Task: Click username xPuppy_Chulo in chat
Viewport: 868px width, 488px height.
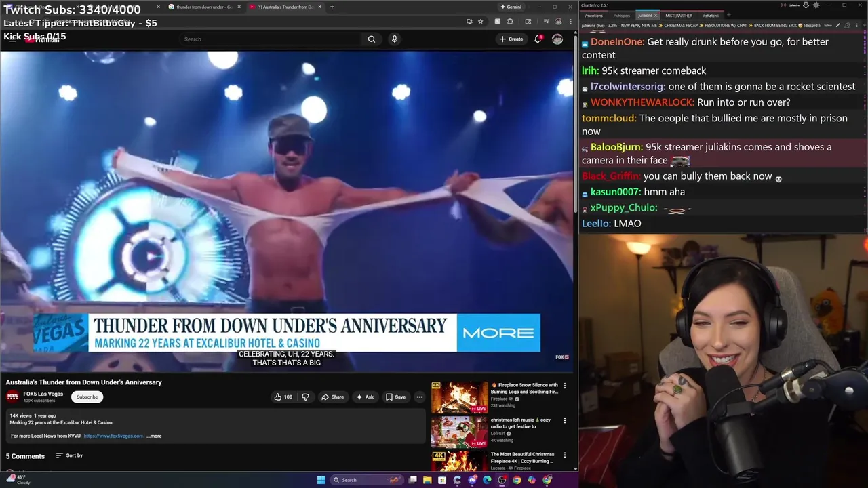Action: [x=624, y=207]
